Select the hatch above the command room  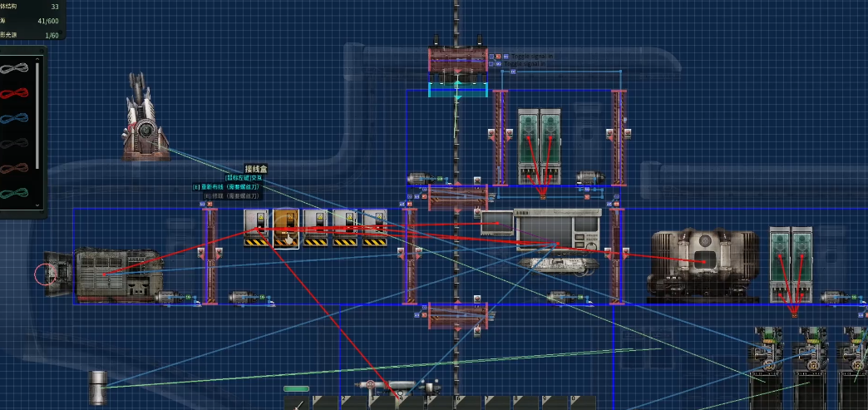[x=458, y=199]
